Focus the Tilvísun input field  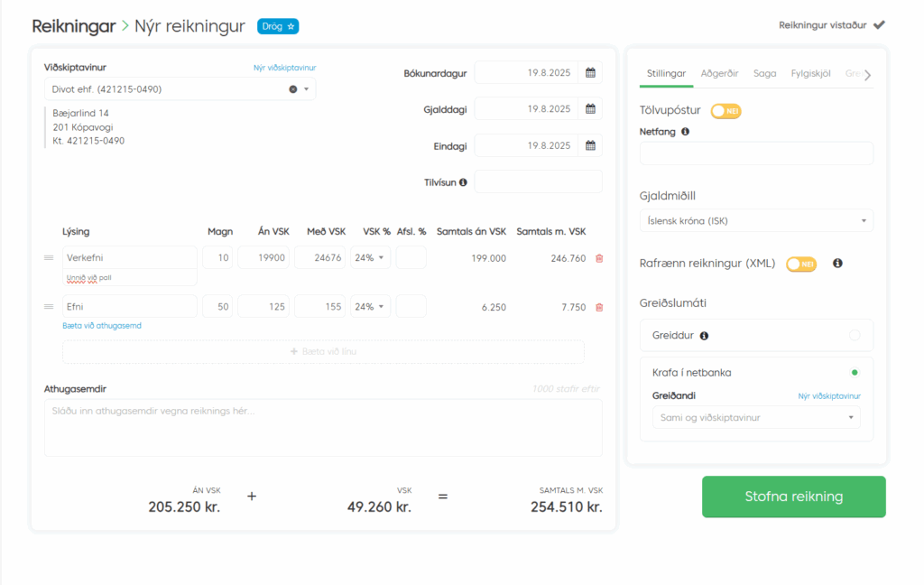click(x=538, y=181)
